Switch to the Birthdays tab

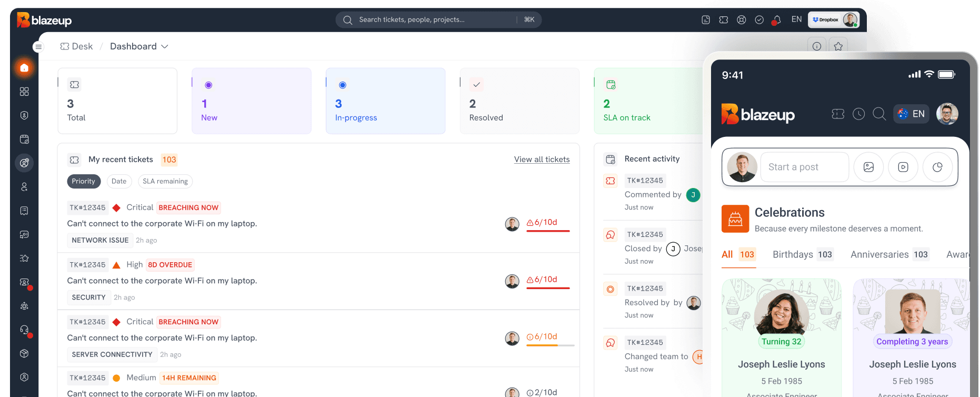click(x=803, y=255)
